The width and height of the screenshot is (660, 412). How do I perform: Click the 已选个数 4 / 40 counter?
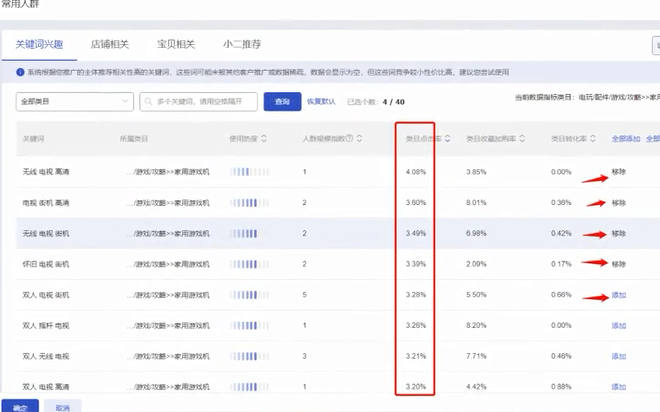(376, 102)
